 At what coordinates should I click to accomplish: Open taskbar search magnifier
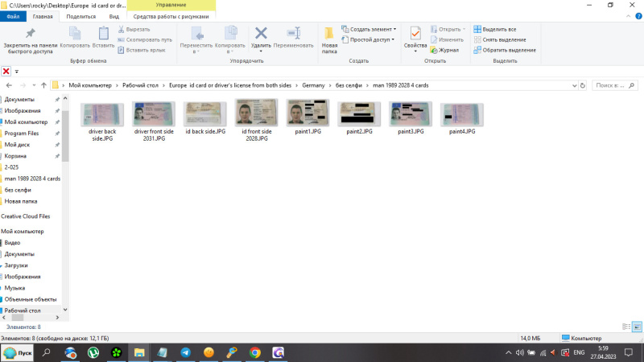coord(47,352)
